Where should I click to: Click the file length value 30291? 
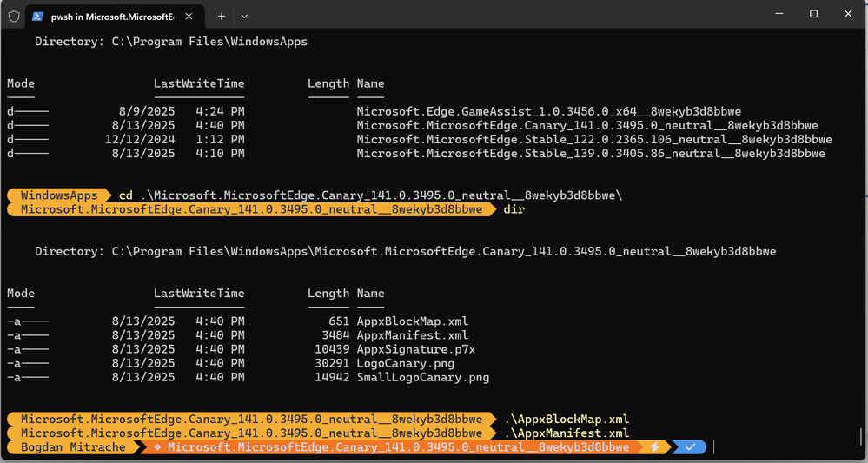pos(332,363)
